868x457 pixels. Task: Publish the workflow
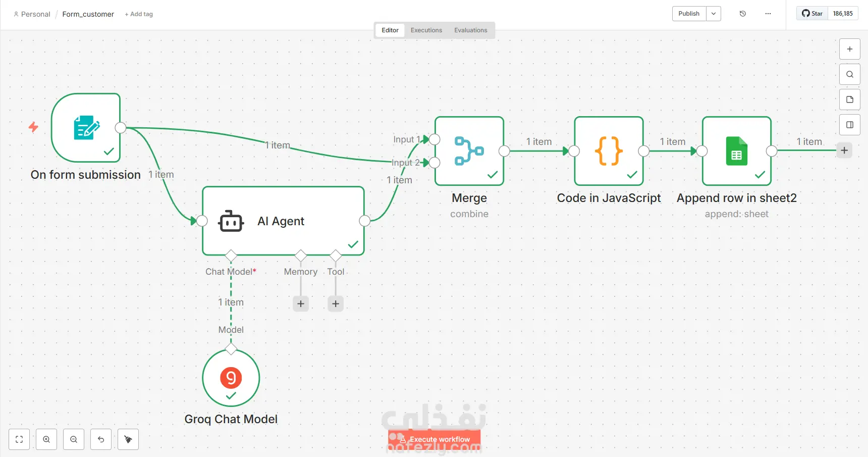click(689, 14)
